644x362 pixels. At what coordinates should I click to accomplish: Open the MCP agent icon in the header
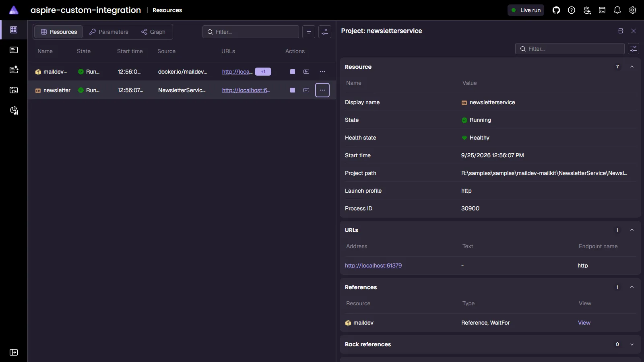pos(587,10)
